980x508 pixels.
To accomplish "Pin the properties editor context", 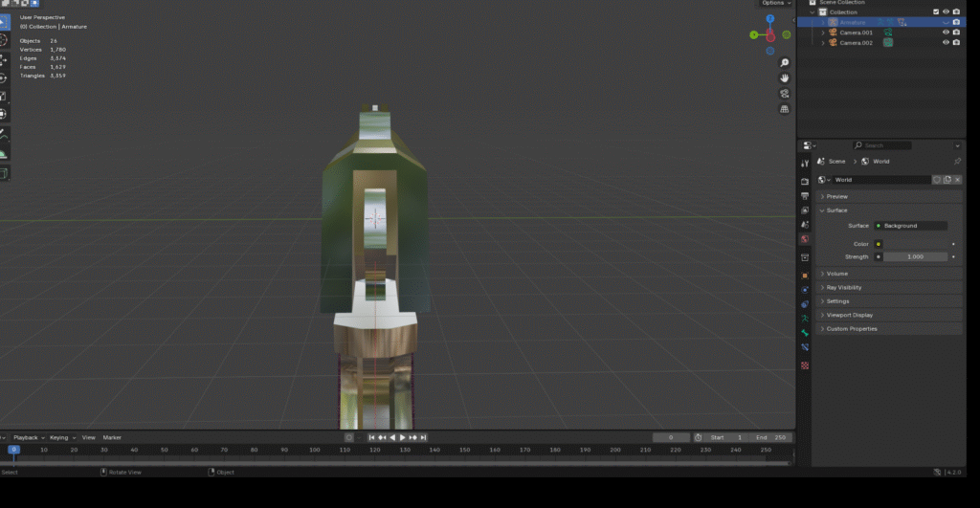I will [x=957, y=162].
